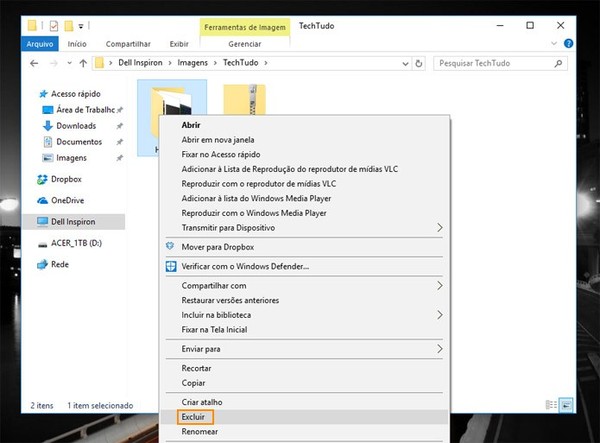Select Renomear in the context menu
This screenshot has width=600, height=443.
tap(199, 432)
